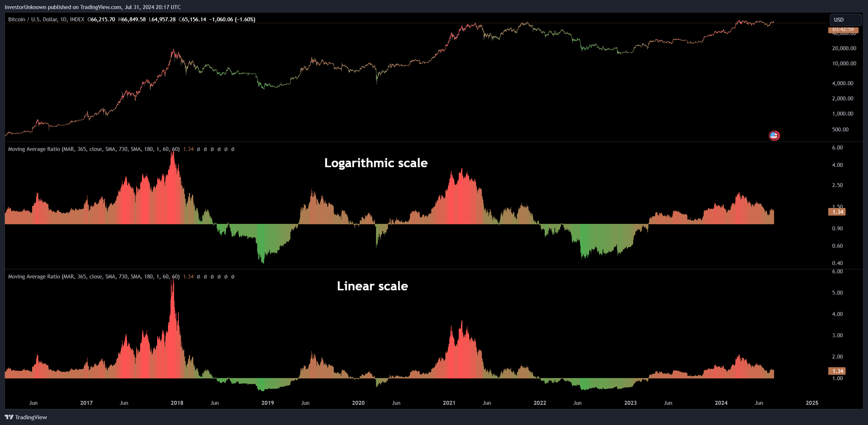Click the 2025 label on time axis
Image resolution: width=868 pixels, height=425 pixels.
coord(812,403)
